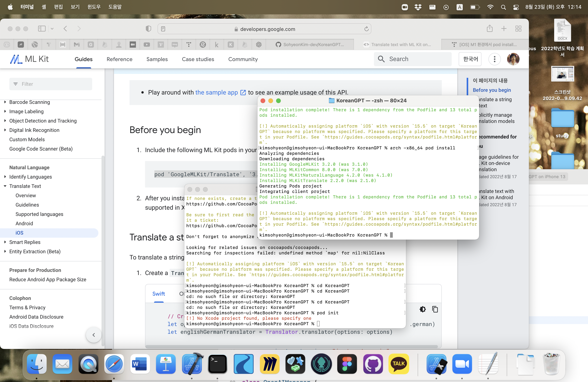588x382 pixels.
Task: Go back in Safari history
Action: tap(65, 29)
